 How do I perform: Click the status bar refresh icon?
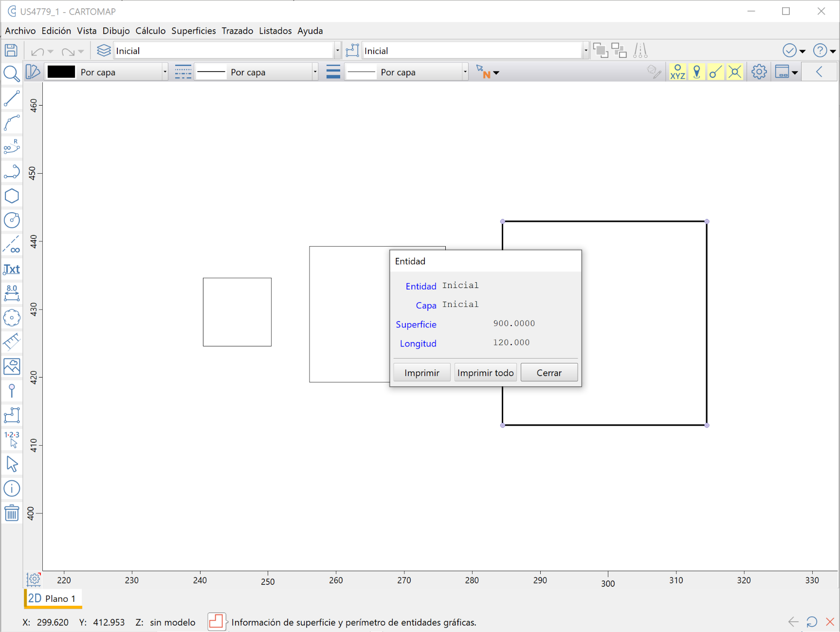[x=812, y=621]
